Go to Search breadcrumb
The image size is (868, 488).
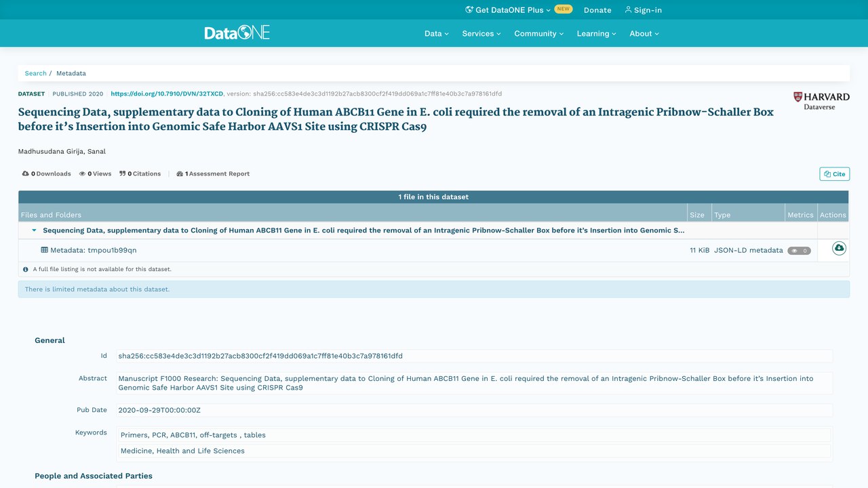pos(36,73)
